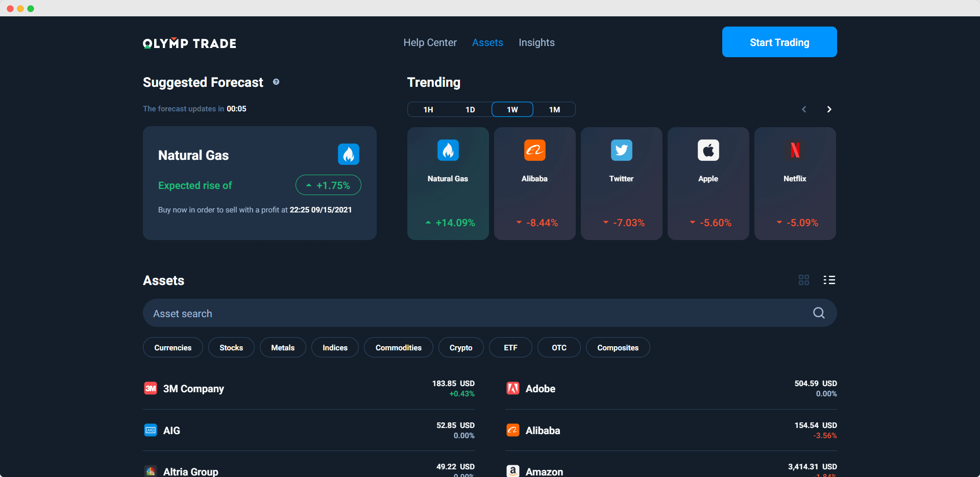Click the Altria Group logo icon
This screenshot has height=477, width=980.
click(151, 471)
